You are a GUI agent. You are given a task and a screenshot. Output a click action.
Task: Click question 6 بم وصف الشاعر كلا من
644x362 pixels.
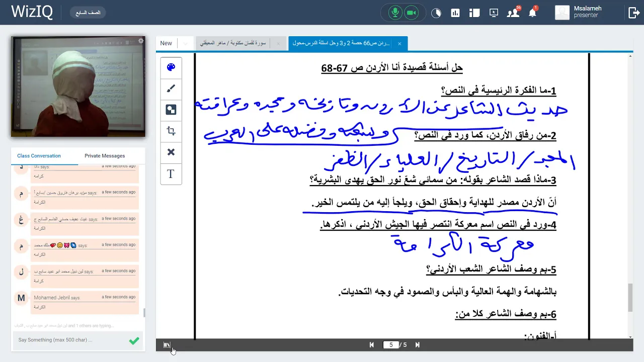(x=506, y=314)
